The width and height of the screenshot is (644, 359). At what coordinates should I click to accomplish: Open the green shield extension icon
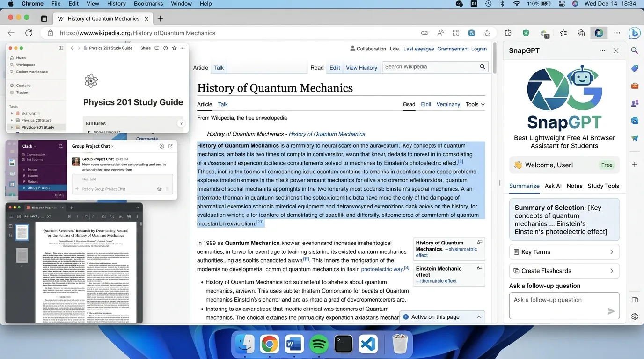coord(526,33)
